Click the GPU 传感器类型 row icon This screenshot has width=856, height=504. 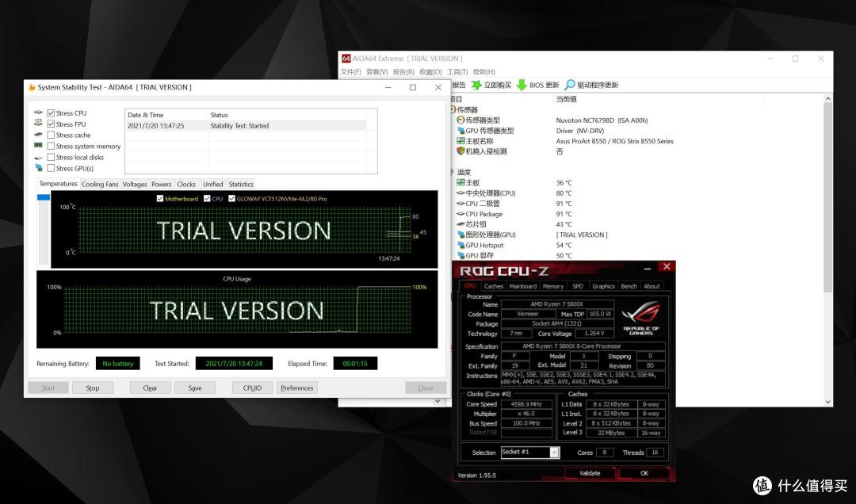click(x=460, y=131)
